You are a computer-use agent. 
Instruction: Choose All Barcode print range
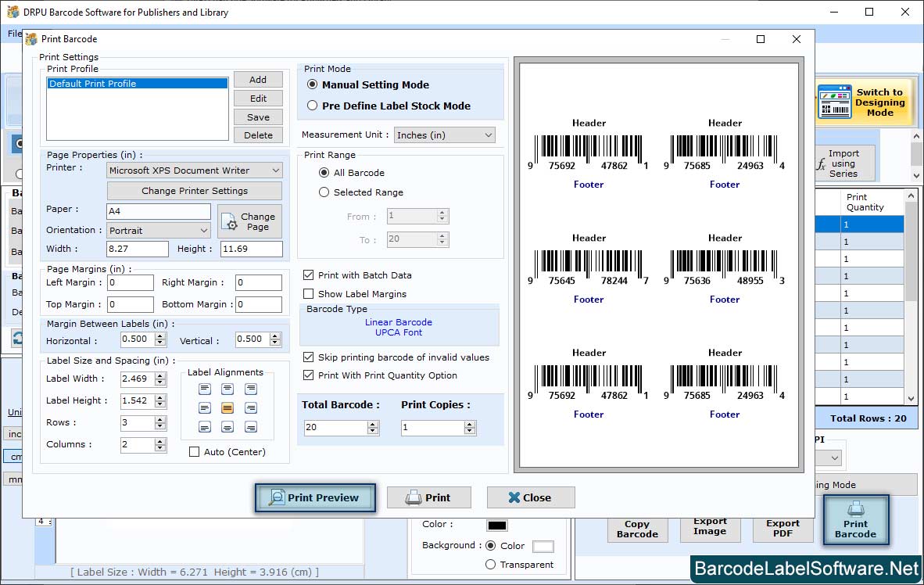tap(324, 173)
